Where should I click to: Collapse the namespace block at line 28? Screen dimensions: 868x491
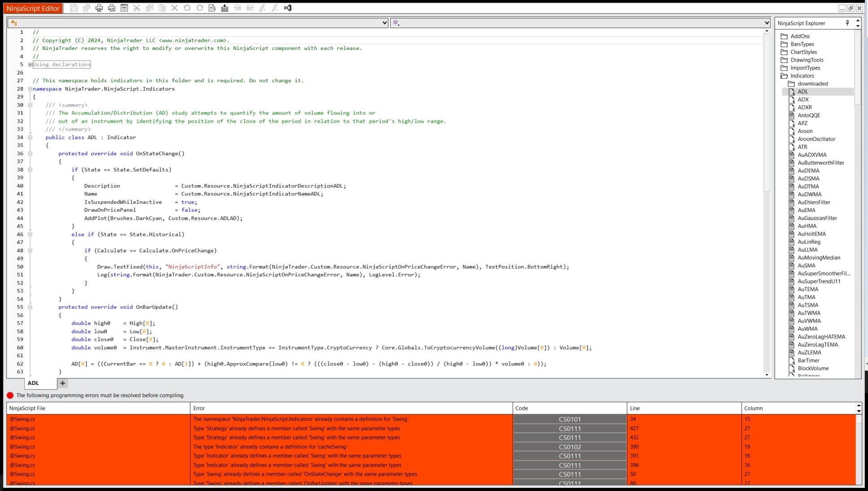(x=30, y=89)
